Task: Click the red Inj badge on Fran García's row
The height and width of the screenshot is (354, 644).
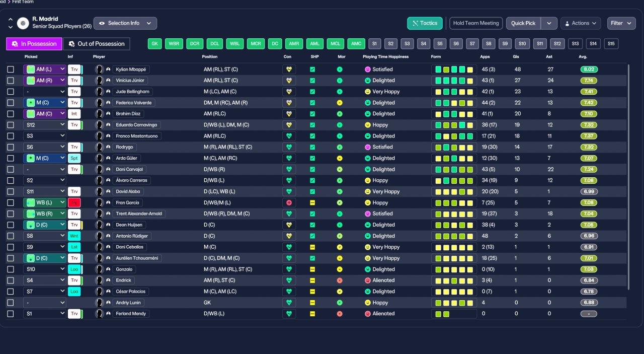Action: (x=74, y=202)
